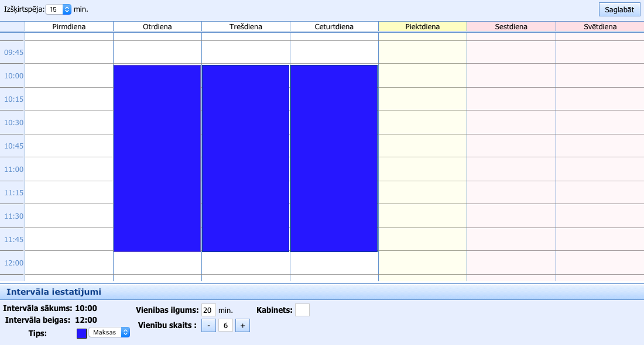Open the Izšķirtspēja resolution dropdown
644x345 pixels.
click(59, 9)
